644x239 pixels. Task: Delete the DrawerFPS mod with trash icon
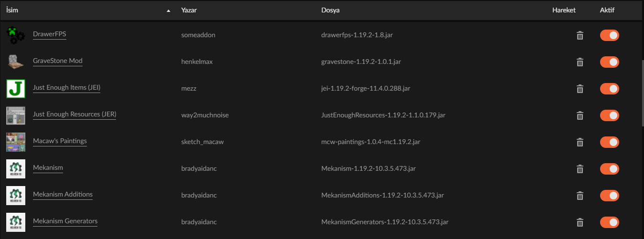(580, 35)
